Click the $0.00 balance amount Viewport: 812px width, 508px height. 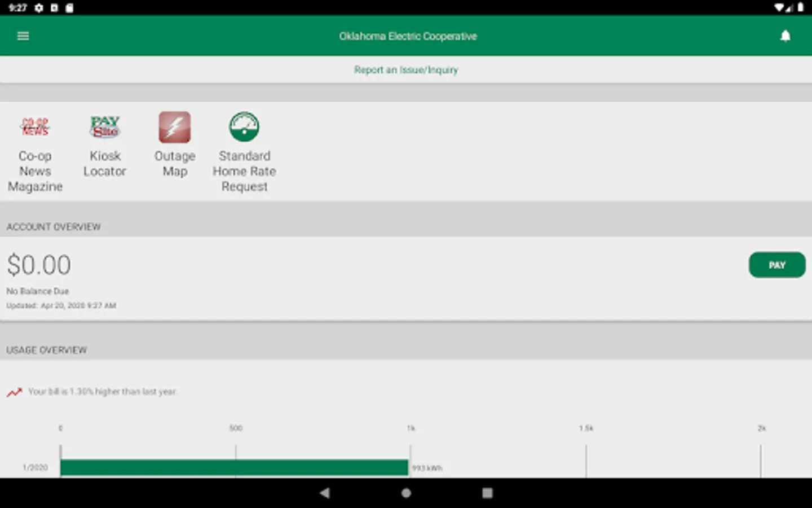click(x=39, y=265)
